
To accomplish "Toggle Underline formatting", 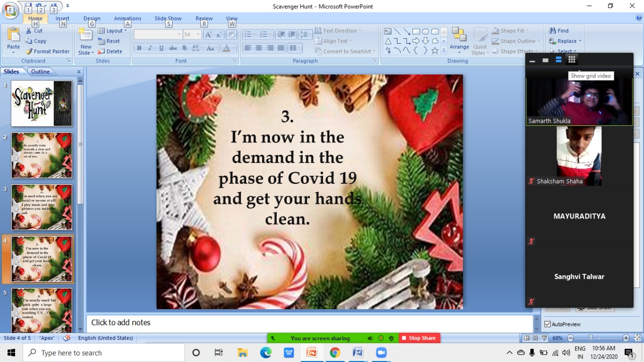I will click(x=162, y=48).
